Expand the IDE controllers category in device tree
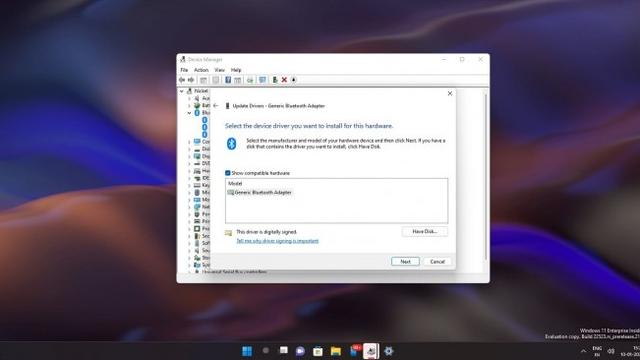This screenshot has height=360, width=640. [x=189, y=178]
